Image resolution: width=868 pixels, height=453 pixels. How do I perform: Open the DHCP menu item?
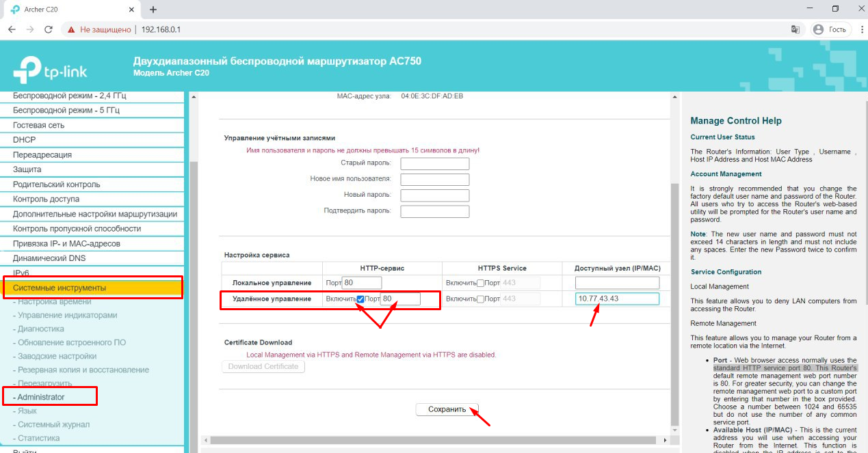(25, 139)
